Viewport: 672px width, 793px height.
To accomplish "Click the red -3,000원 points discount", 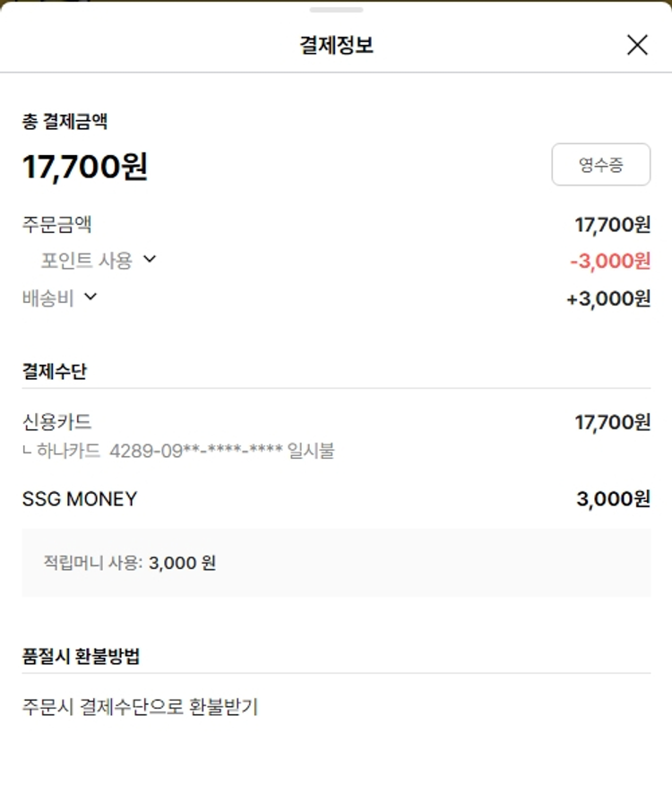I will [x=610, y=261].
